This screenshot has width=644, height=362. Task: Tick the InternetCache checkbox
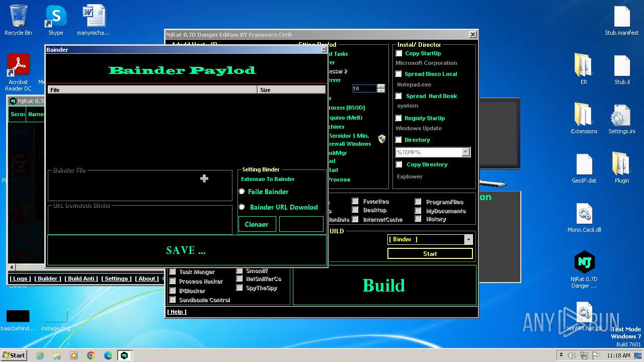click(x=355, y=219)
